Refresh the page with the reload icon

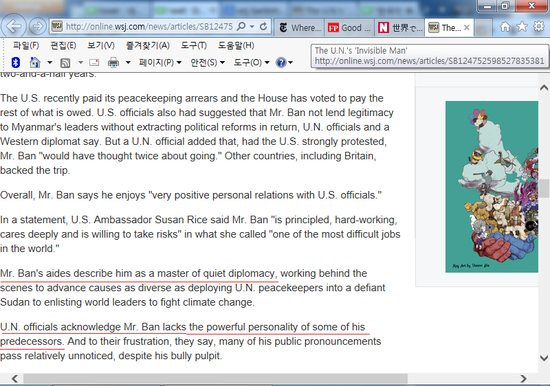[263, 26]
